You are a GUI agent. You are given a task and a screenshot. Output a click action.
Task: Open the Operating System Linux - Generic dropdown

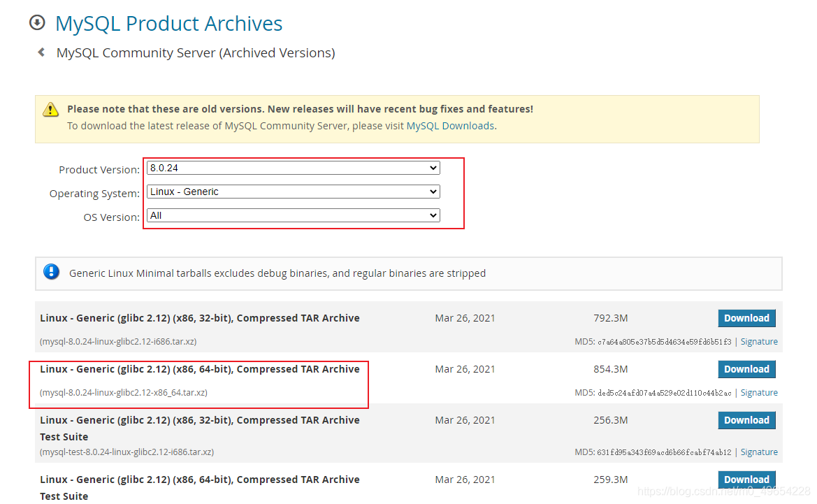[294, 192]
